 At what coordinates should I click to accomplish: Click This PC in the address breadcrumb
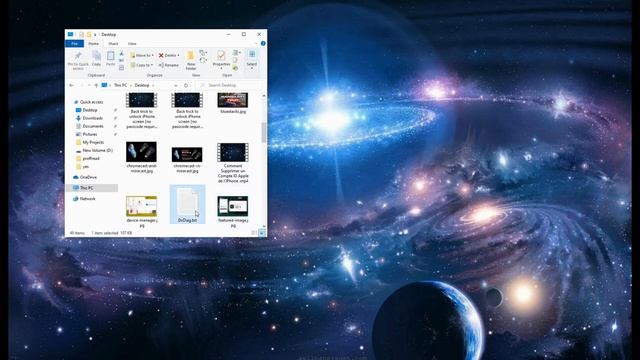120,85
